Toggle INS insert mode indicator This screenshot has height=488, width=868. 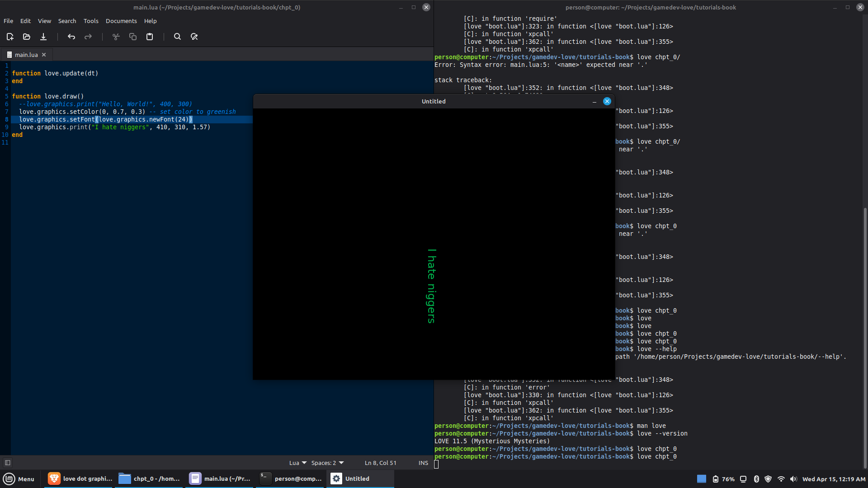coord(423,463)
